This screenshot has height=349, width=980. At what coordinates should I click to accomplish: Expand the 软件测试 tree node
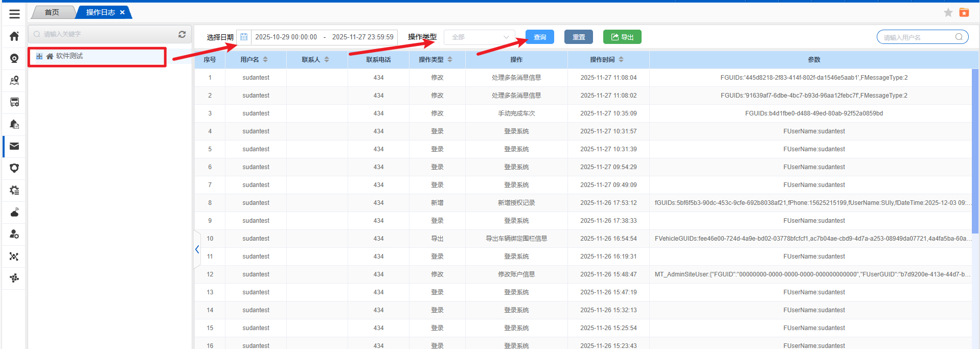(x=39, y=56)
